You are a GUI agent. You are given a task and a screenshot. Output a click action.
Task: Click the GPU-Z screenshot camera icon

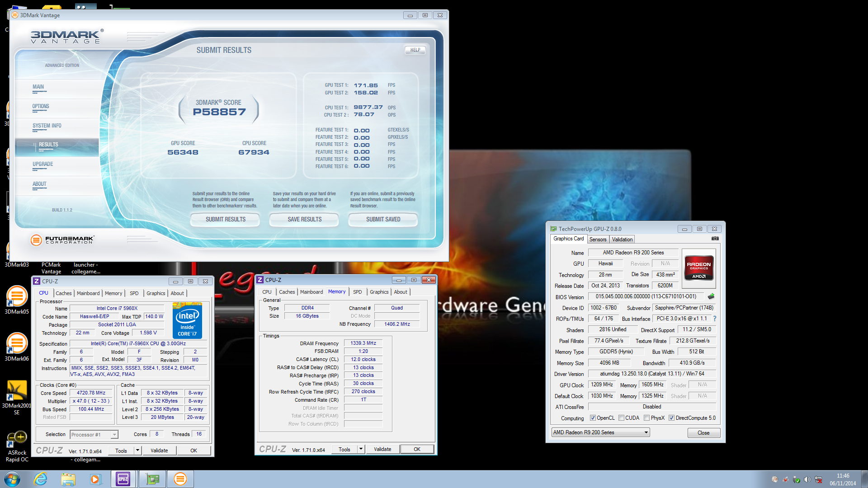[x=715, y=239]
